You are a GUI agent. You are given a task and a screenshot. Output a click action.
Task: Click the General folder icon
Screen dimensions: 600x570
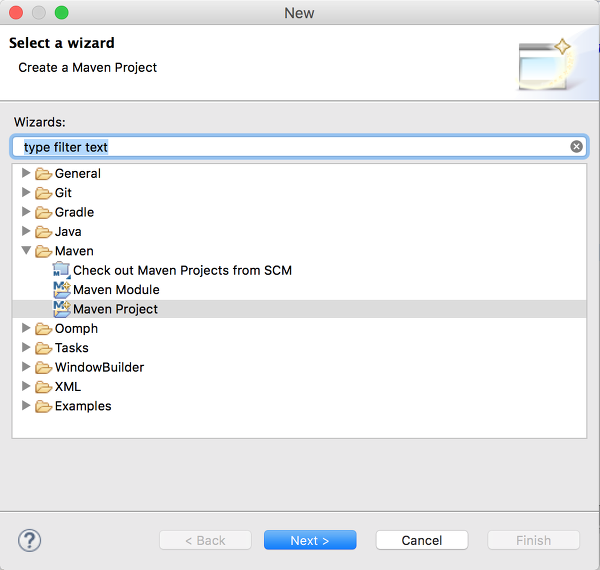tap(43, 174)
